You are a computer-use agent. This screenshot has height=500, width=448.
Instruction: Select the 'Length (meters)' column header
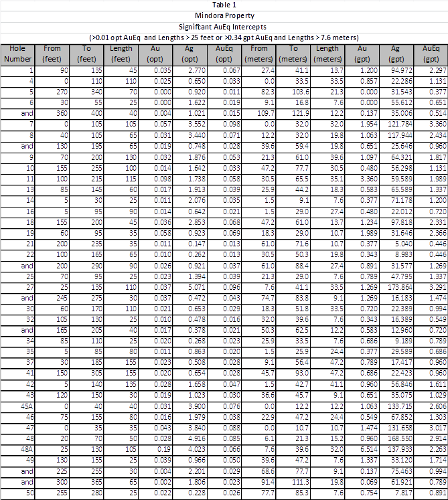click(327, 54)
